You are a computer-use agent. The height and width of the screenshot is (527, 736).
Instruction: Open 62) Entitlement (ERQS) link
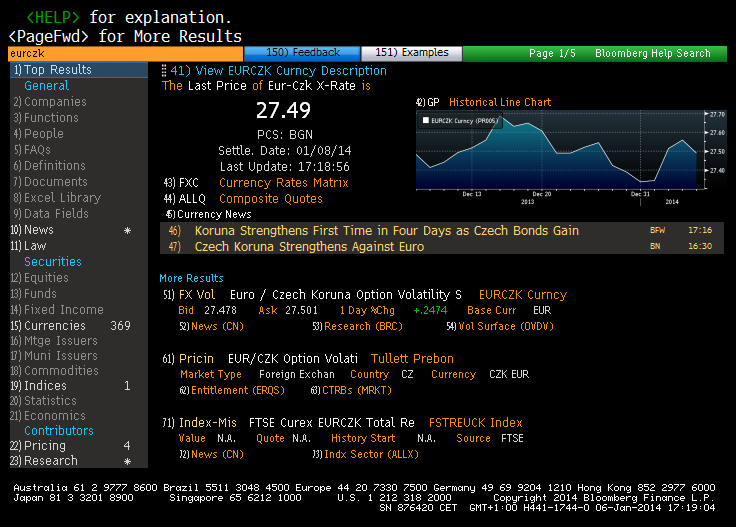click(232, 390)
